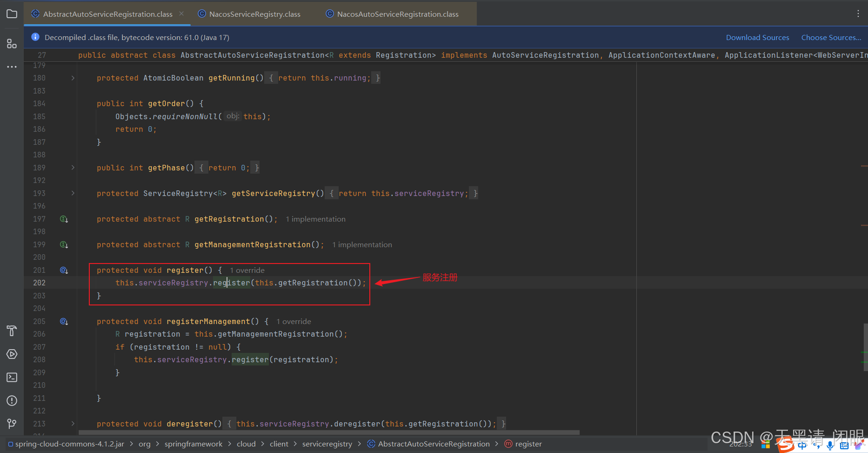868x453 pixels.
Task: Click spring-cloud-commons-4.1.2.jar breadcrumb
Action: pos(66,444)
